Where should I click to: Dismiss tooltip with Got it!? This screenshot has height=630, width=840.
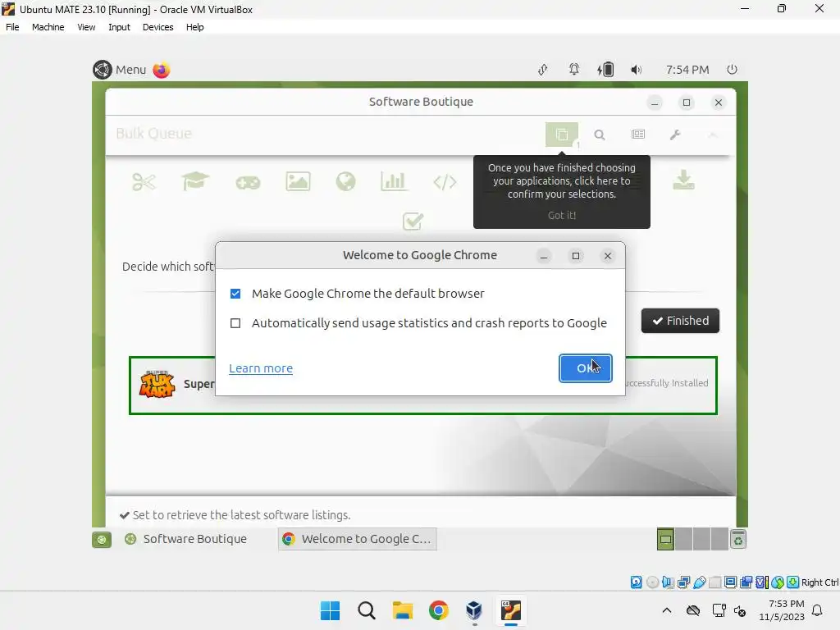[x=561, y=216]
